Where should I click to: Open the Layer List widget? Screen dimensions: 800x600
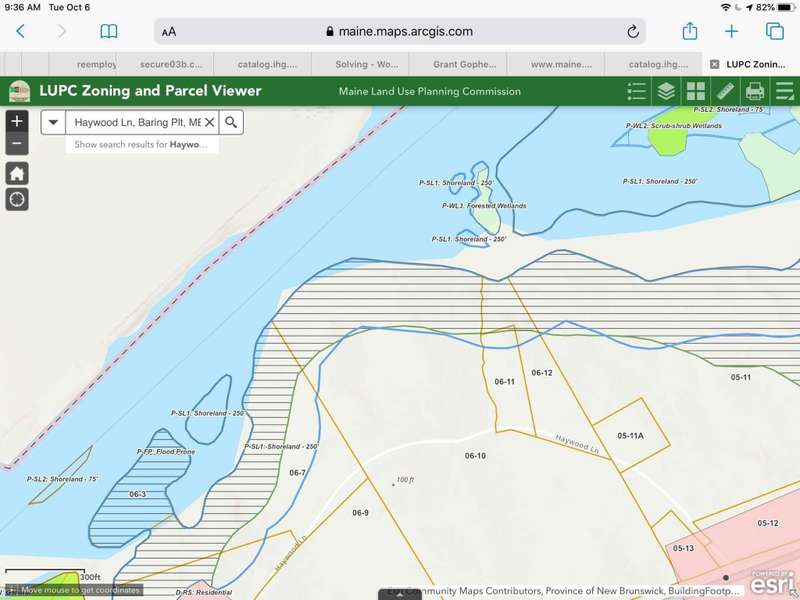[x=666, y=91]
